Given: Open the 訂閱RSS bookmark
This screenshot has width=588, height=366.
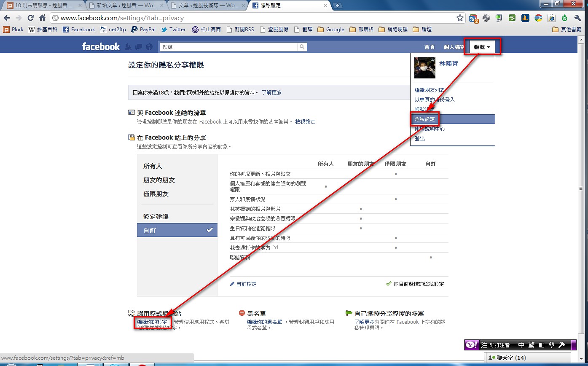Looking at the screenshot, I should (x=240, y=30).
